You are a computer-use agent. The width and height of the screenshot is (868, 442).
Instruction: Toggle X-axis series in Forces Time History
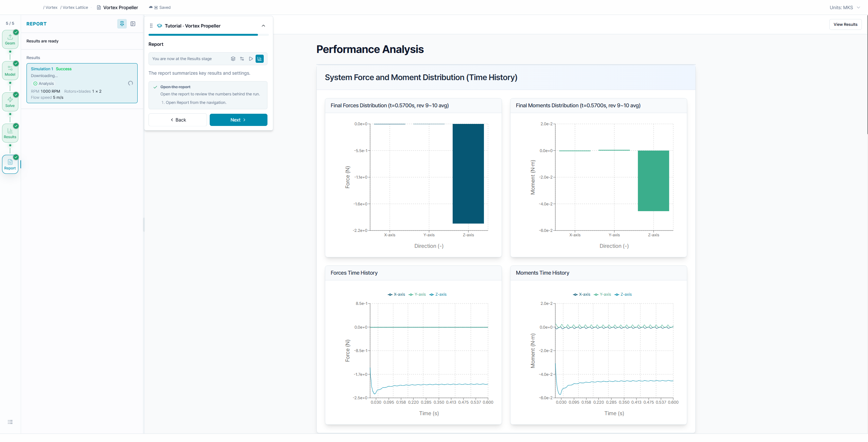pos(396,294)
